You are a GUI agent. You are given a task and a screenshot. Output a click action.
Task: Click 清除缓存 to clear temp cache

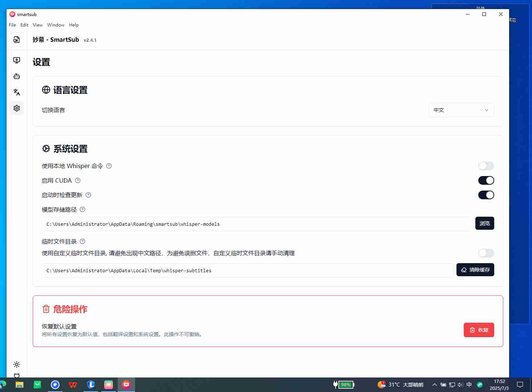475,270
